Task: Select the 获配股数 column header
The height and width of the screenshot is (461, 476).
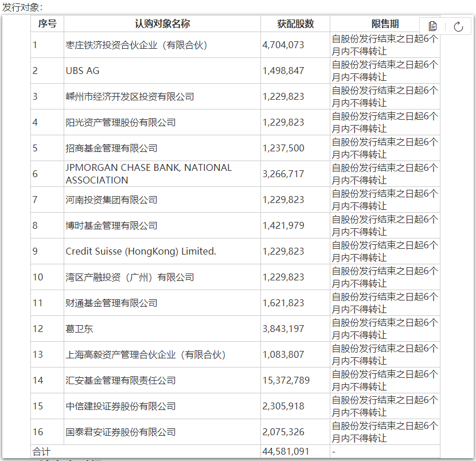Action: [295, 24]
